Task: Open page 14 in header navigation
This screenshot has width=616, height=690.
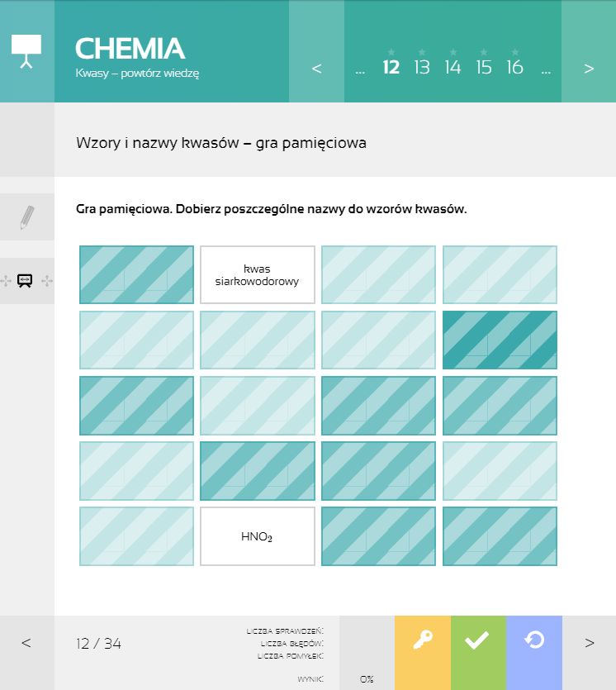Action: [453, 67]
